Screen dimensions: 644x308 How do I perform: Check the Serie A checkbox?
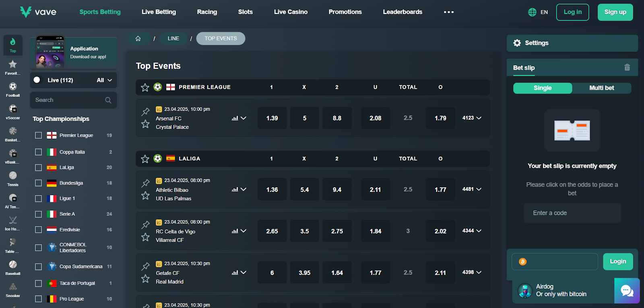pyautogui.click(x=38, y=214)
